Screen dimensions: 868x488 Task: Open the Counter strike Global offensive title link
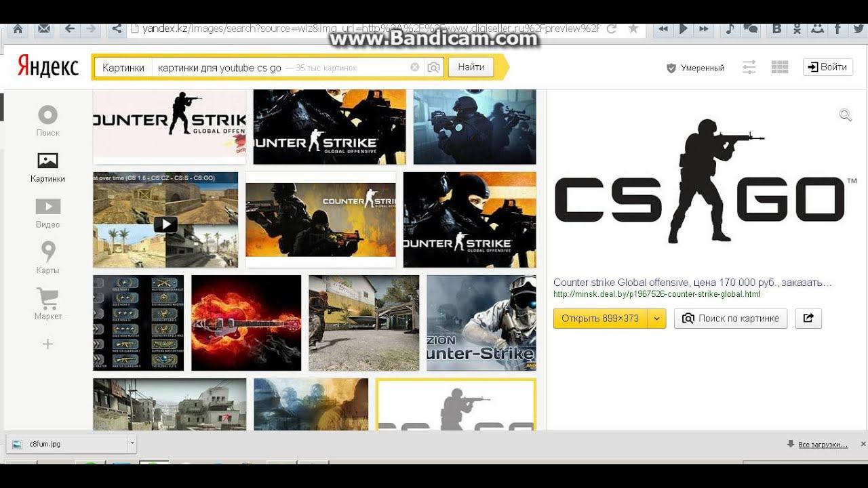pyautogui.click(x=692, y=283)
